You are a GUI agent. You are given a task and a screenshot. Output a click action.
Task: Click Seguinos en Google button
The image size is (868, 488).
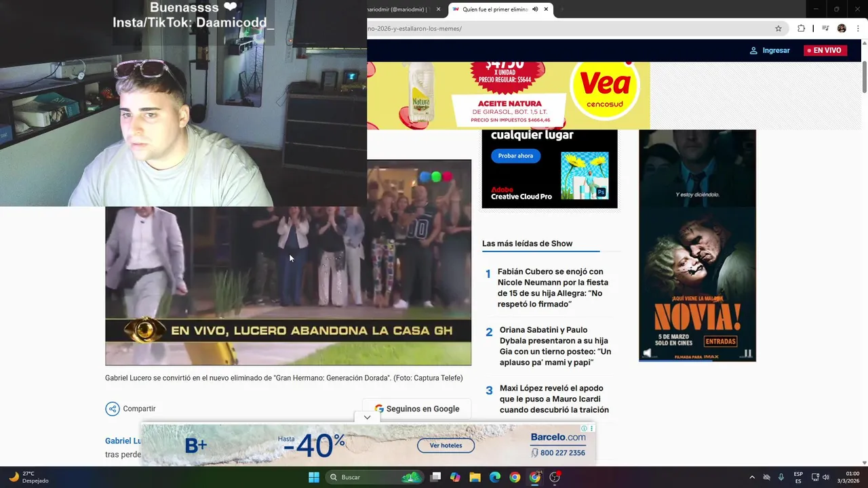(416, 409)
